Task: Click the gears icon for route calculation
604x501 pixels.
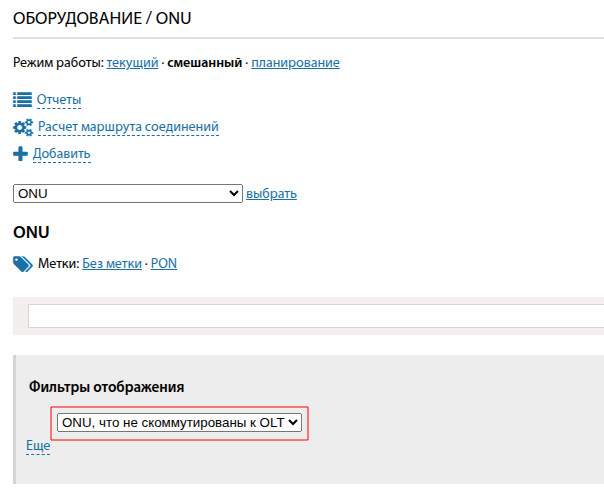Action: point(23,127)
